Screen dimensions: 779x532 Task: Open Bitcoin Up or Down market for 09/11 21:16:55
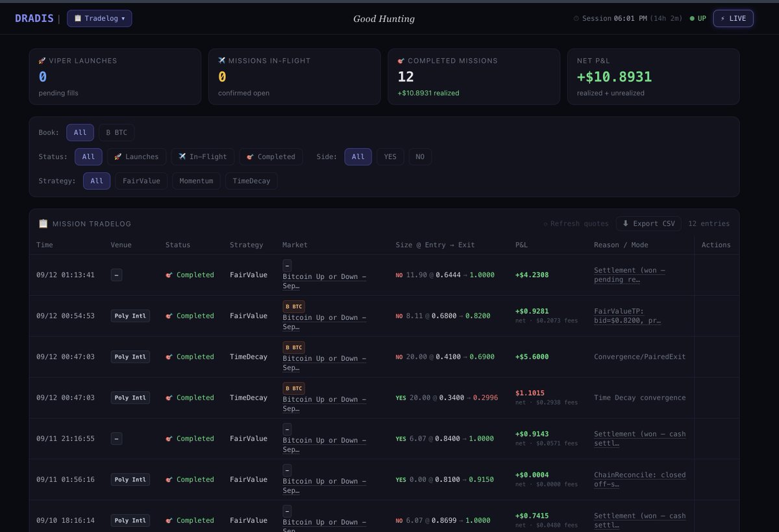click(x=324, y=444)
